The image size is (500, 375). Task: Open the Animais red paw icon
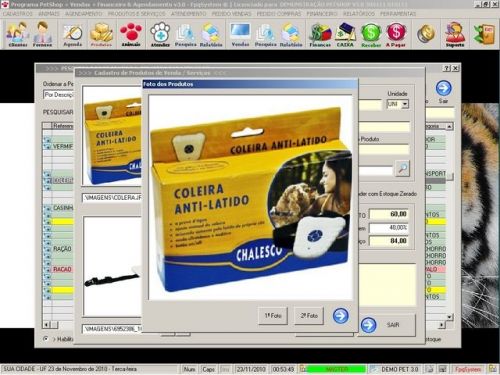coord(131,34)
